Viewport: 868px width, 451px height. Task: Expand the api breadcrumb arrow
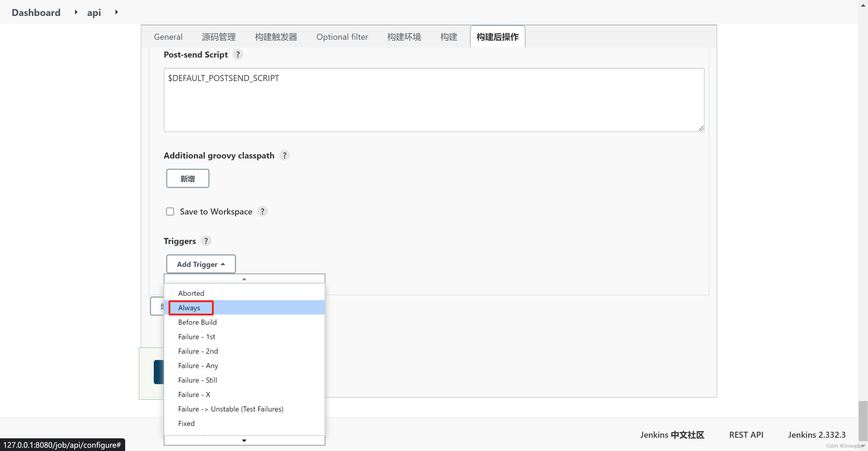click(117, 12)
